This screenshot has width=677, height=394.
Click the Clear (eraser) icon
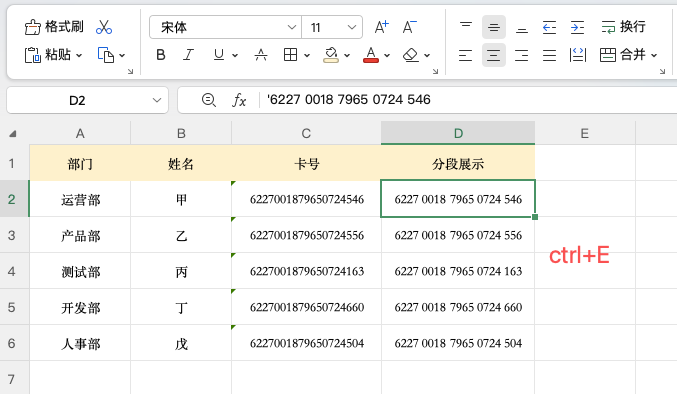pos(411,55)
